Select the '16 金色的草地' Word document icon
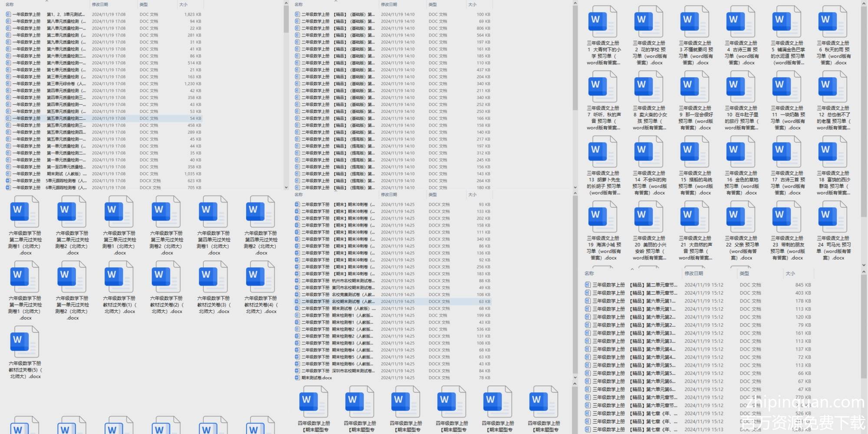 (741, 152)
